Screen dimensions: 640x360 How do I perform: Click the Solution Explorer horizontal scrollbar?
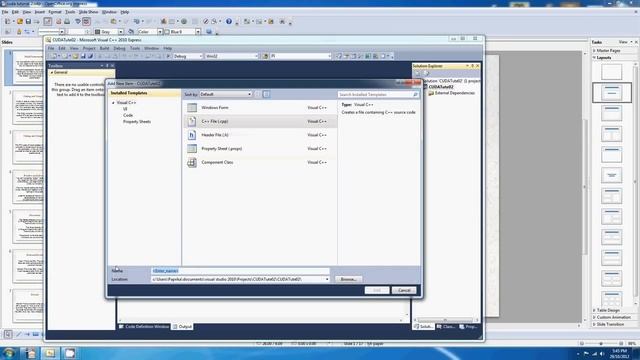coord(446,320)
